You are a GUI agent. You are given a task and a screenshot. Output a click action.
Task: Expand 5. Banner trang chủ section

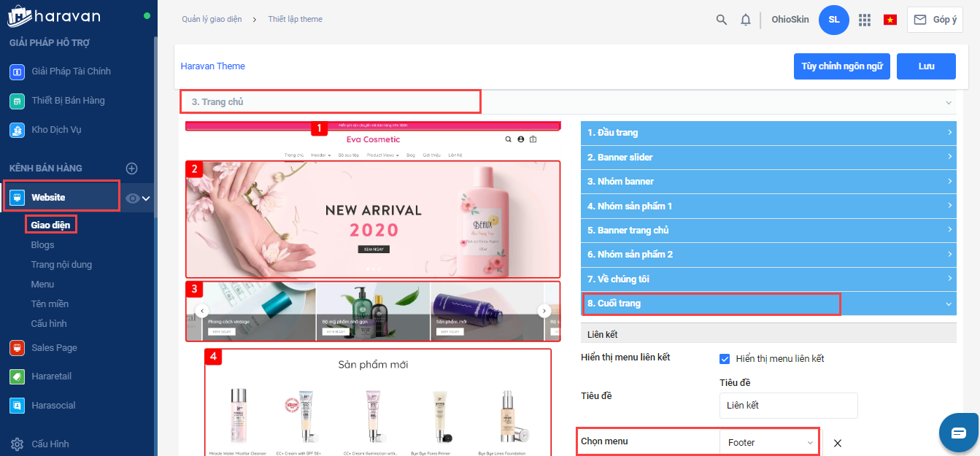[768, 230]
